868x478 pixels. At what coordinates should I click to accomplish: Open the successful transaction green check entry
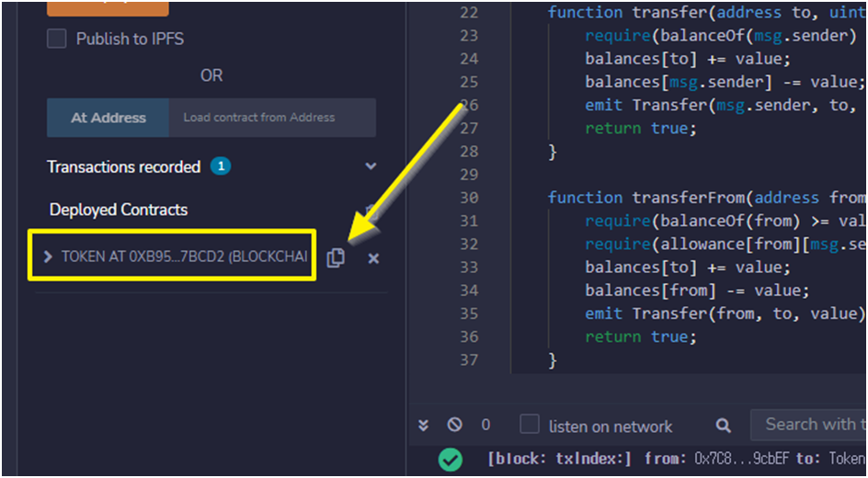tap(450, 460)
